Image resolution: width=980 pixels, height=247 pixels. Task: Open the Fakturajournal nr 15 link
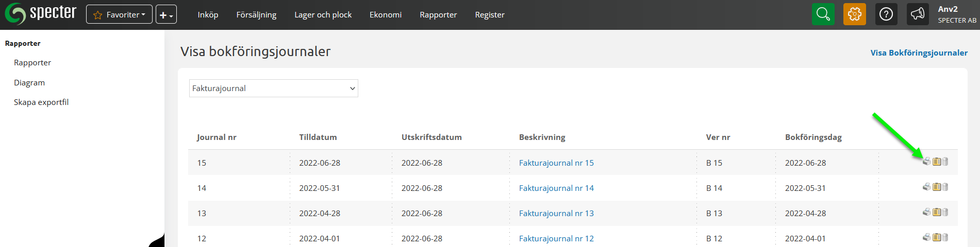[556, 163]
